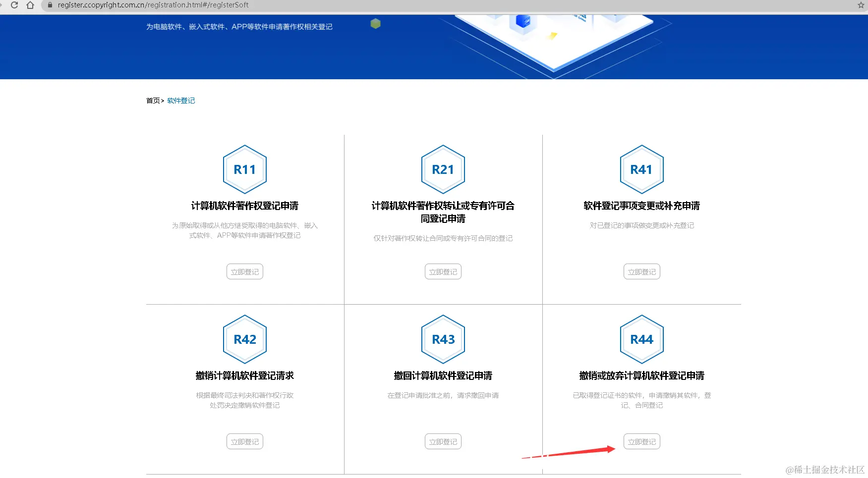
Task: Click the R21 hexagon icon
Action: (x=443, y=169)
